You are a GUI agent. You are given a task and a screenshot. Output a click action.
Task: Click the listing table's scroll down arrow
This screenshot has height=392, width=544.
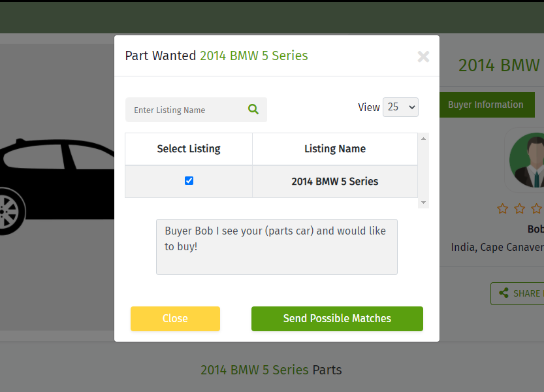point(424,203)
